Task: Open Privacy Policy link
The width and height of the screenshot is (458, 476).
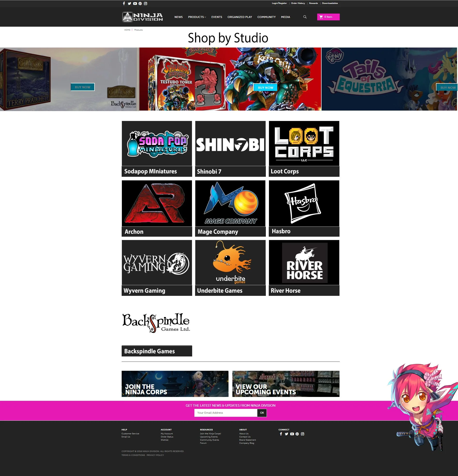Action: (x=155, y=455)
